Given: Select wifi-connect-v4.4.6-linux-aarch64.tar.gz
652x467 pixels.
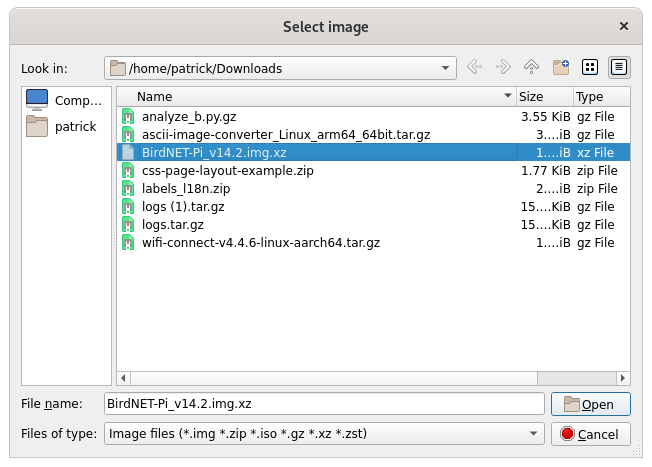Looking at the screenshot, I should [x=261, y=242].
